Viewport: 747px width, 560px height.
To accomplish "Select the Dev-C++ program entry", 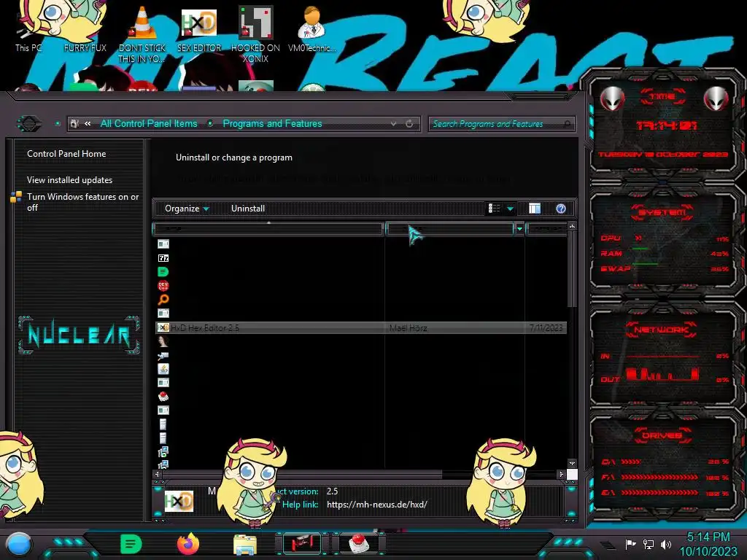I will tap(163, 286).
